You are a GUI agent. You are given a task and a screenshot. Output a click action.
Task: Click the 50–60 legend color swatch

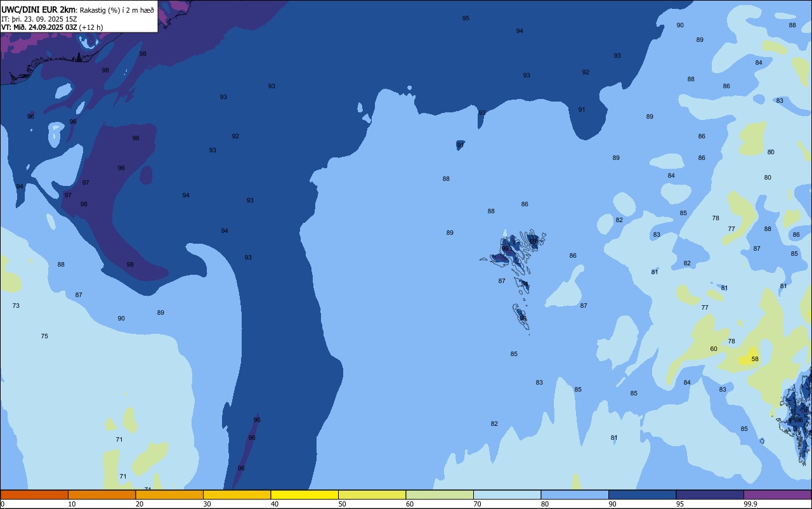tap(372, 494)
